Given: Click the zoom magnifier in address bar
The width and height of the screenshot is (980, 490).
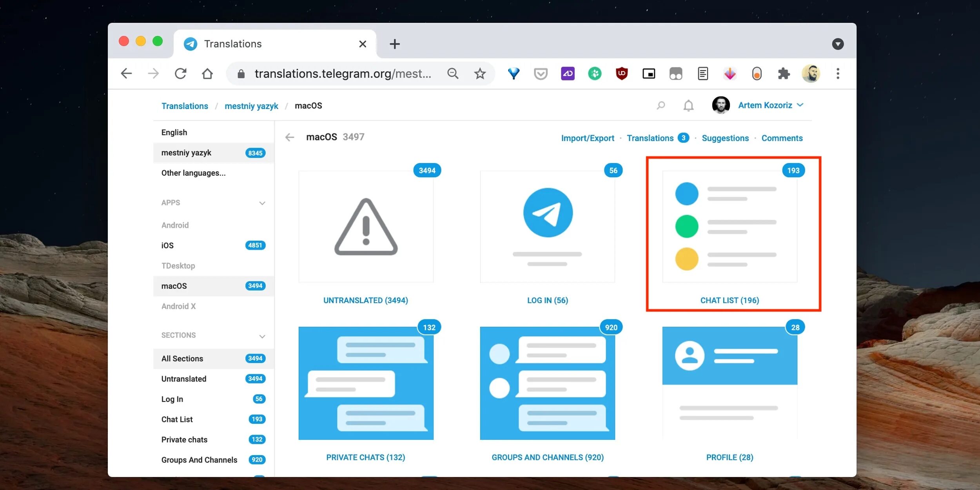Looking at the screenshot, I should coord(453,74).
